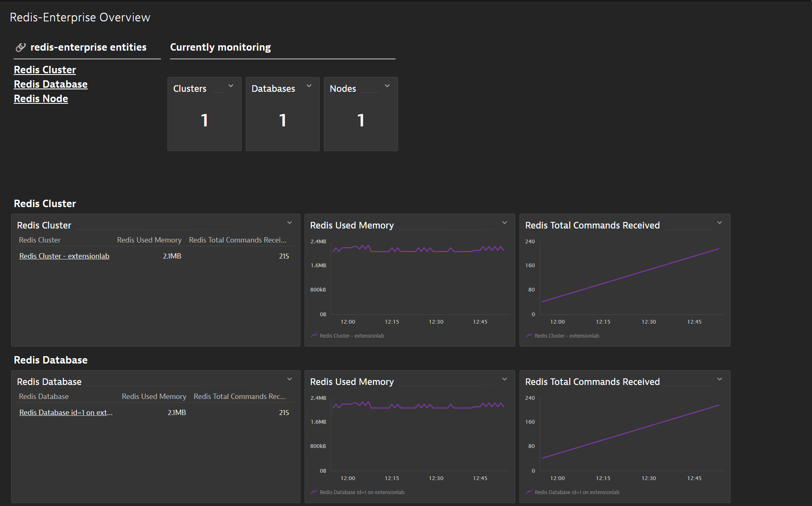This screenshot has width=812, height=506.
Task: Toggle the Redis Cluster - extensionlab series in Used Memory legend
Action: tap(351, 336)
